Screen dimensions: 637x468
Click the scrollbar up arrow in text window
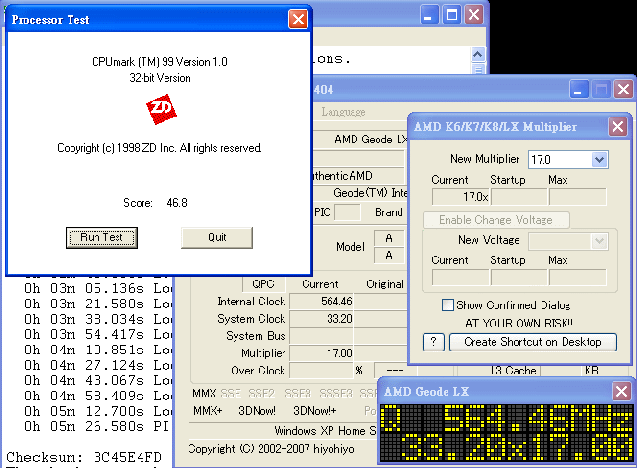[x=478, y=54]
